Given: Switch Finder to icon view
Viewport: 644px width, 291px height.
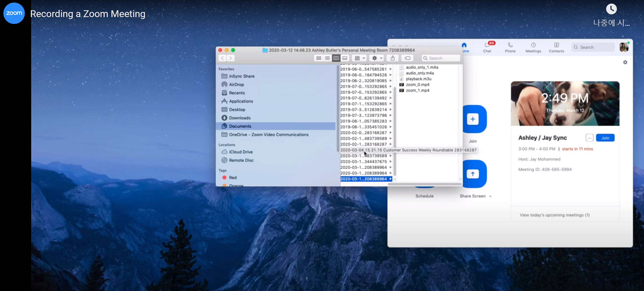Looking at the screenshot, I should click(x=318, y=58).
